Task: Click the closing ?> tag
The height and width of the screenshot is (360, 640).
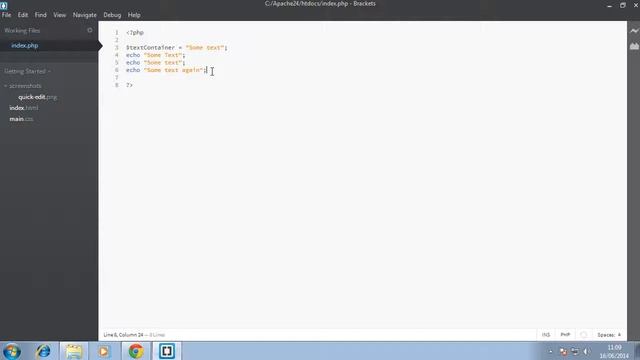Action: [x=129, y=85]
